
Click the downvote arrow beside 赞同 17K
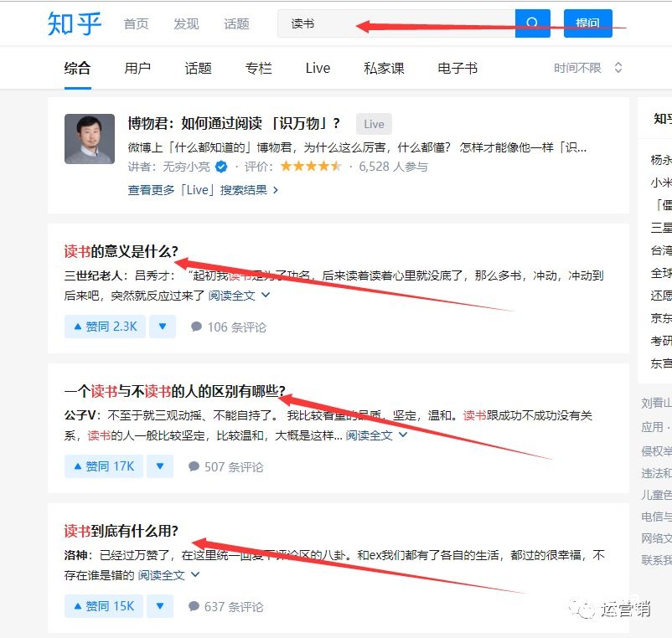(160, 466)
